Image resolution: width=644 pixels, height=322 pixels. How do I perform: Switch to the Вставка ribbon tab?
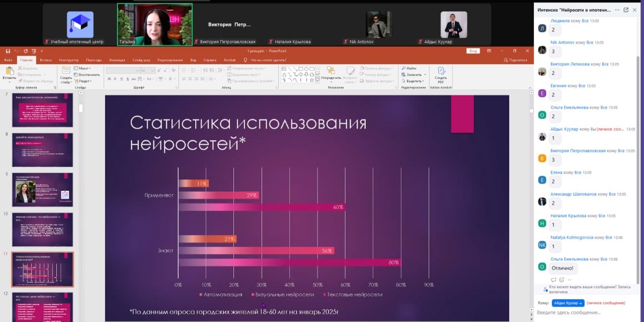click(46, 60)
